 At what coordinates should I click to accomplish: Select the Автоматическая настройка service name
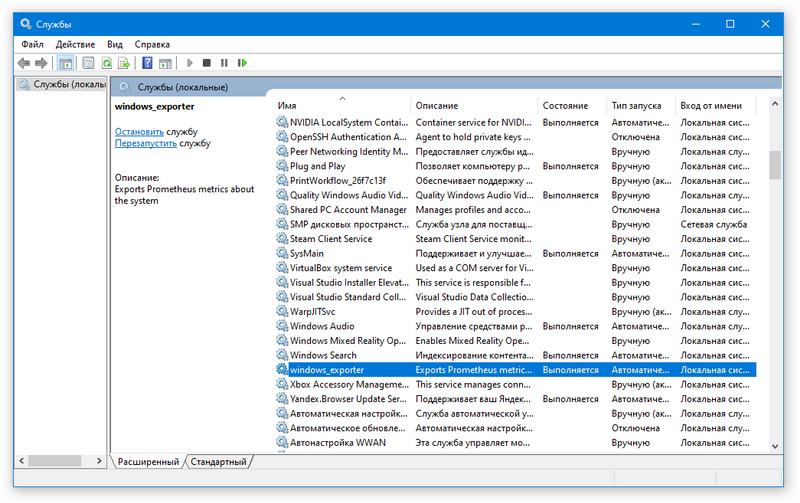[x=349, y=413]
